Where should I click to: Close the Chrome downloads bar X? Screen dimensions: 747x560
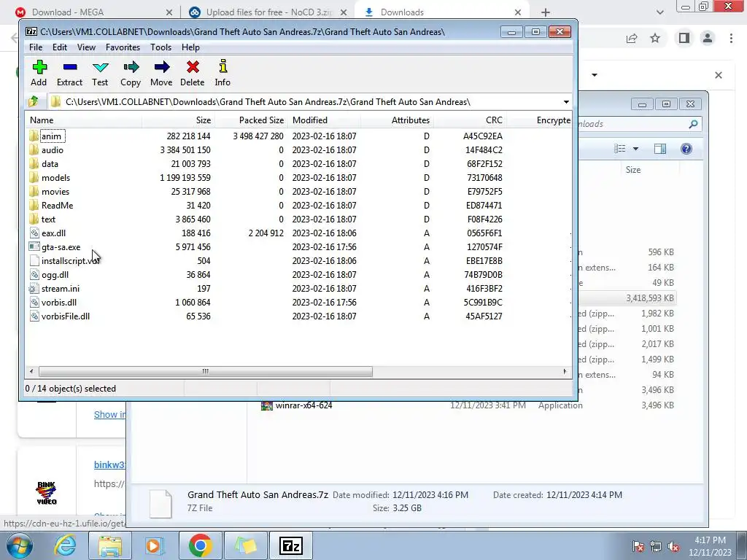tap(719, 75)
